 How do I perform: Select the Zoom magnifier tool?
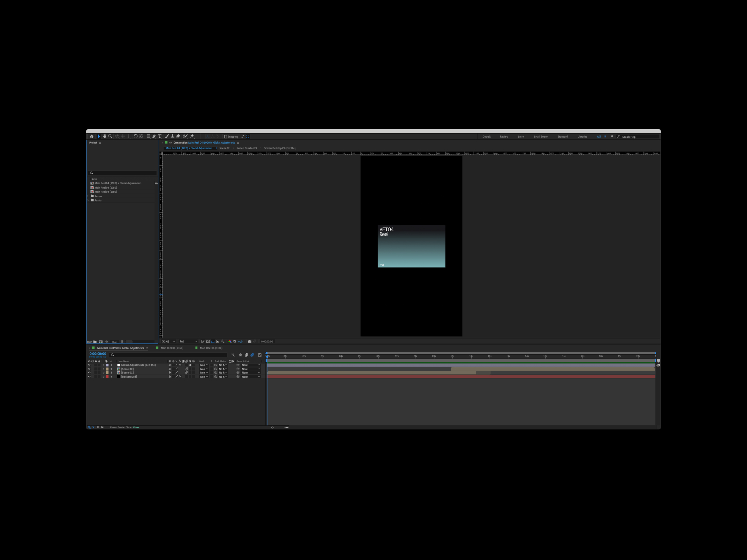pos(110,136)
